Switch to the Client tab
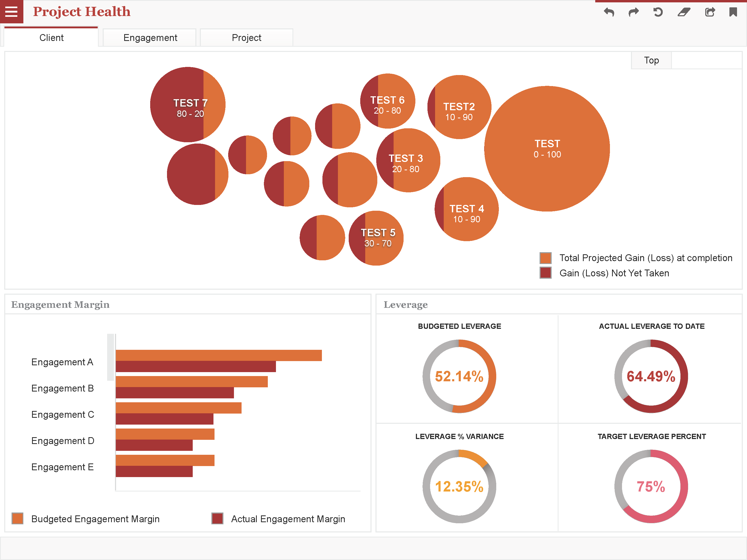 pyautogui.click(x=51, y=38)
